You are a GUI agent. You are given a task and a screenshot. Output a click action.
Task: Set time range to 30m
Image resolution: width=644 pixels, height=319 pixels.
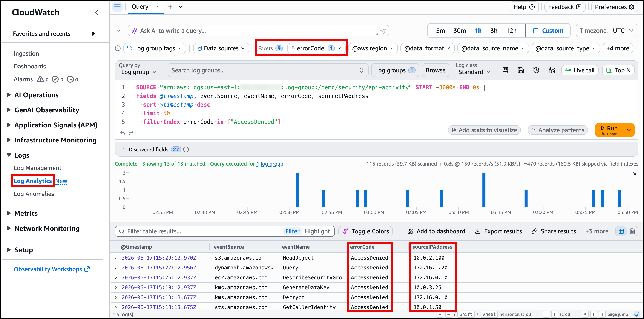coord(460,31)
